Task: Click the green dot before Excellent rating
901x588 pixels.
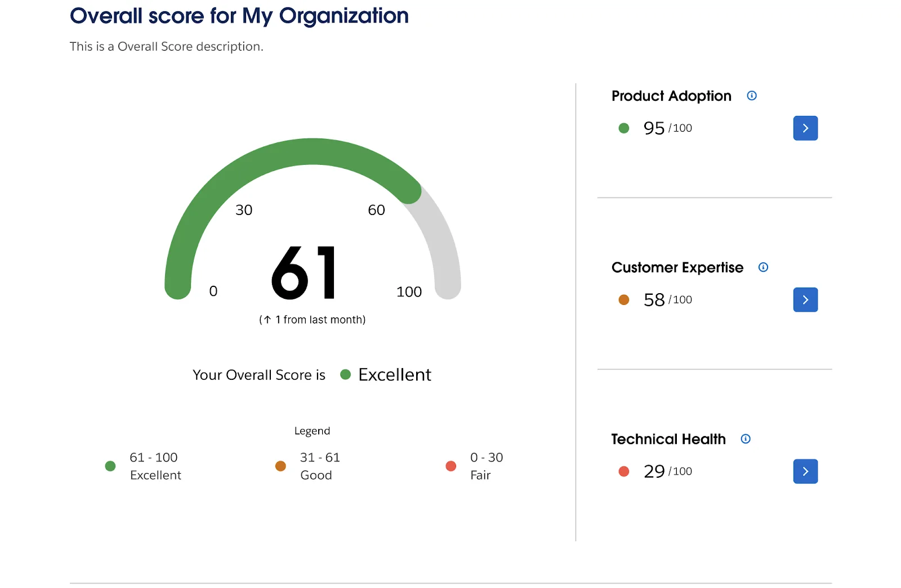Action: pos(346,374)
